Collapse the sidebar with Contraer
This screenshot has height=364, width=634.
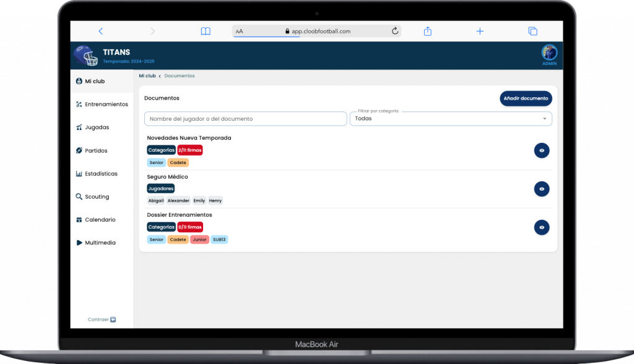pyautogui.click(x=102, y=319)
